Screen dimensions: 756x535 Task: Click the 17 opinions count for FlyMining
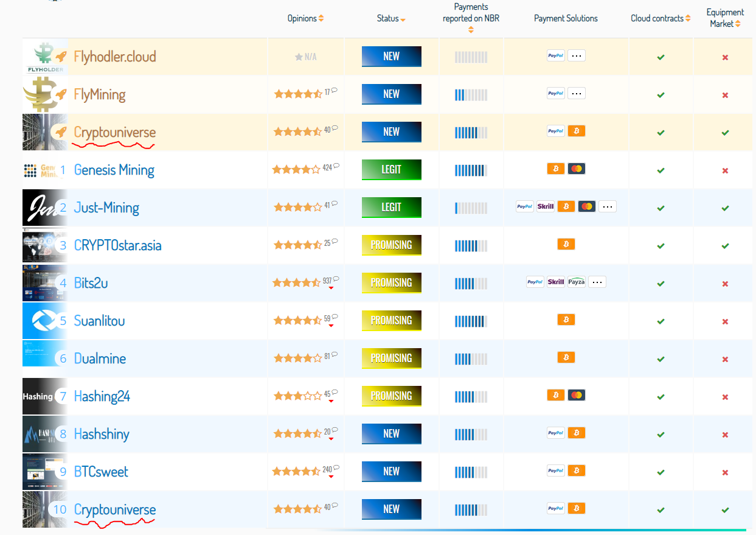327,92
